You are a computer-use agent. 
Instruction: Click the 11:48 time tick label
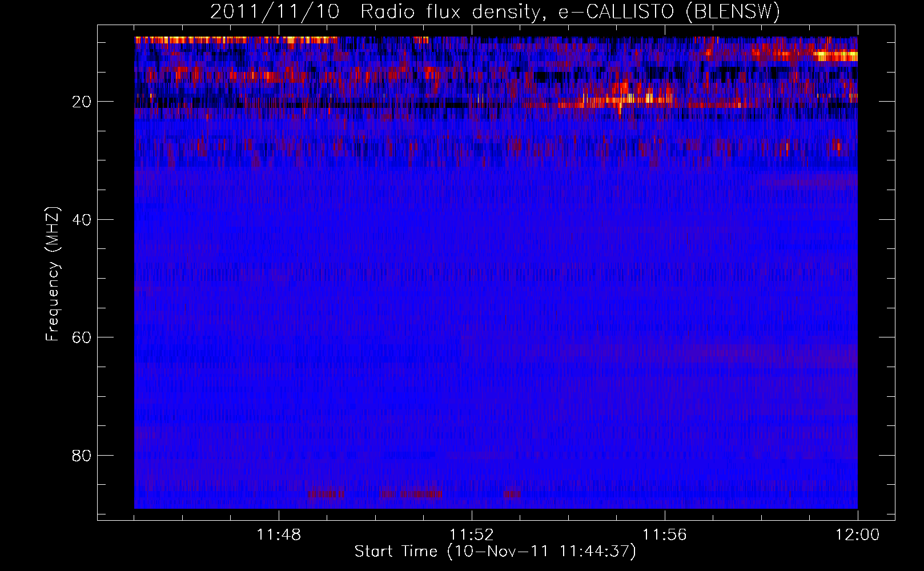(x=279, y=535)
